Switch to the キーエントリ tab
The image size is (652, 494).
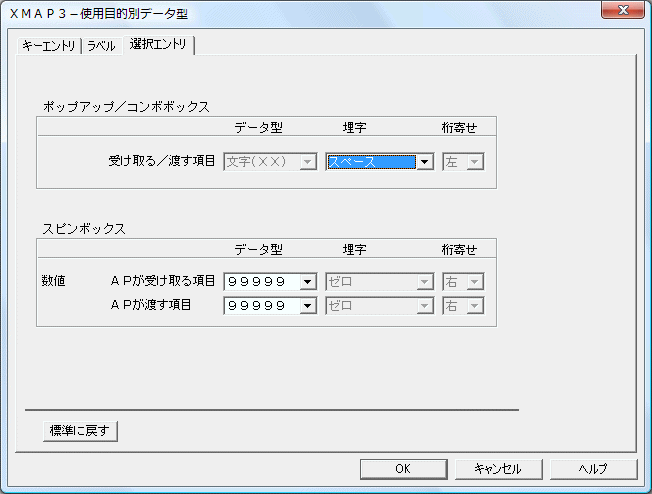[49, 46]
